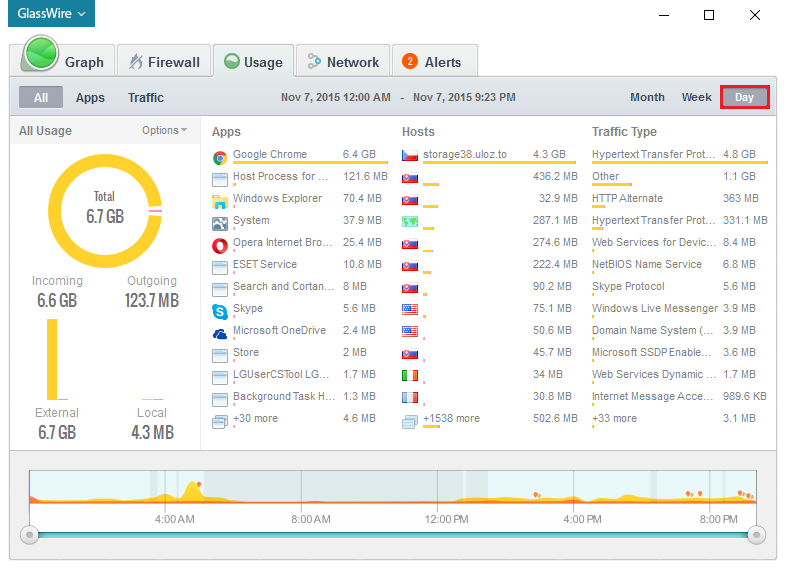Select the Day time range
The height and width of the screenshot is (569, 786).
point(744,97)
